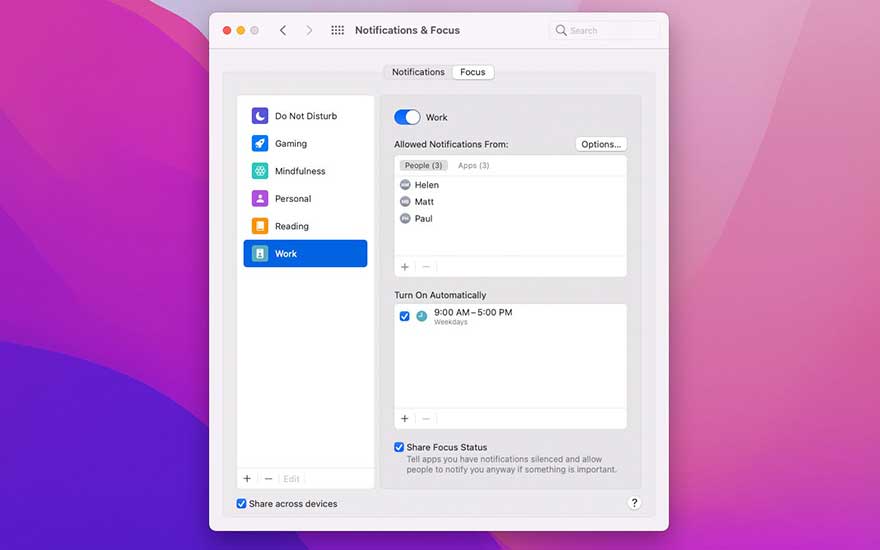The image size is (880, 550).
Task: Go forward with the right chevron
Action: 309,30
